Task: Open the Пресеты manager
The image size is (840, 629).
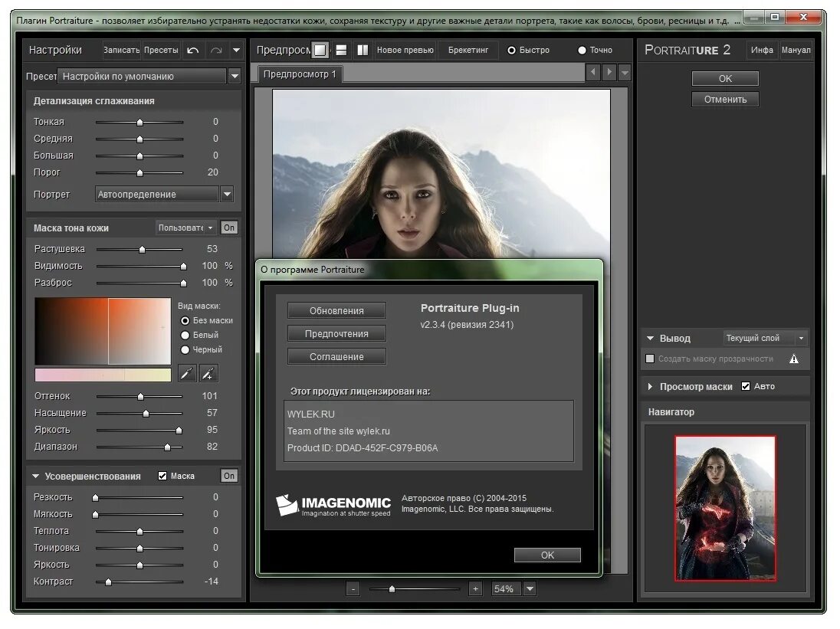Action: pyautogui.click(x=161, y=51)
